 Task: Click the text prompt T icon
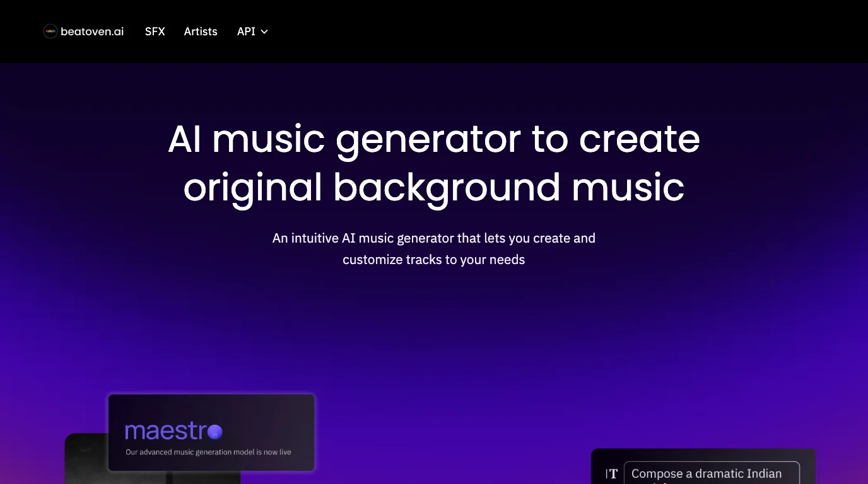tap(612, 474)
